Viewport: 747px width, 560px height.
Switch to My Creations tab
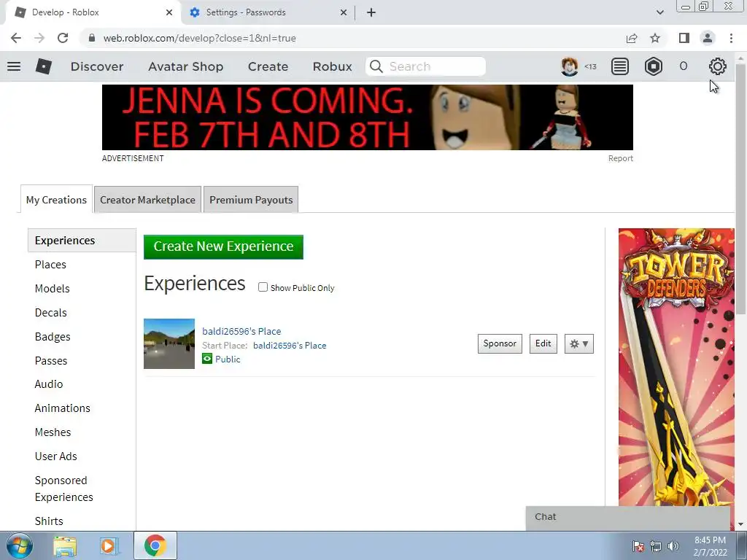(x=56, y=200)
